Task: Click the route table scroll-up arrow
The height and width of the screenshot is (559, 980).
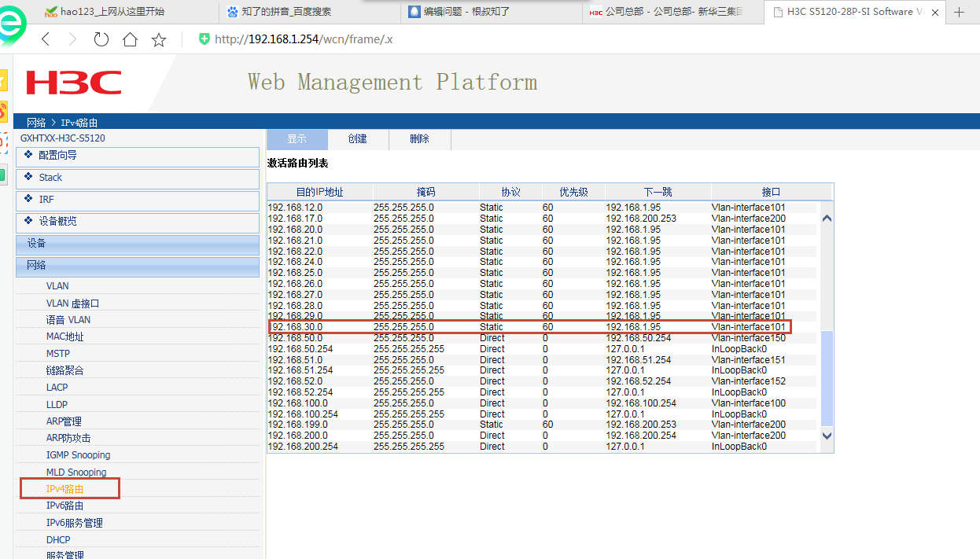Action: coord(827,219)
